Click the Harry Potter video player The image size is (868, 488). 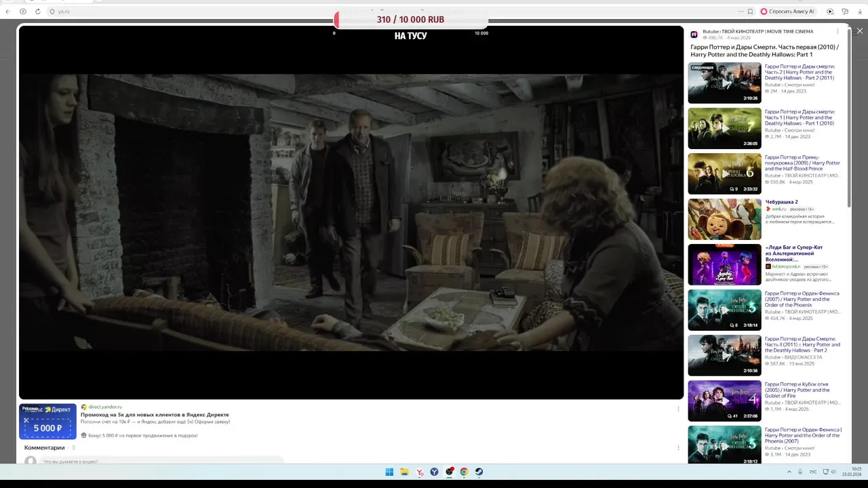(x=351, y=212)
